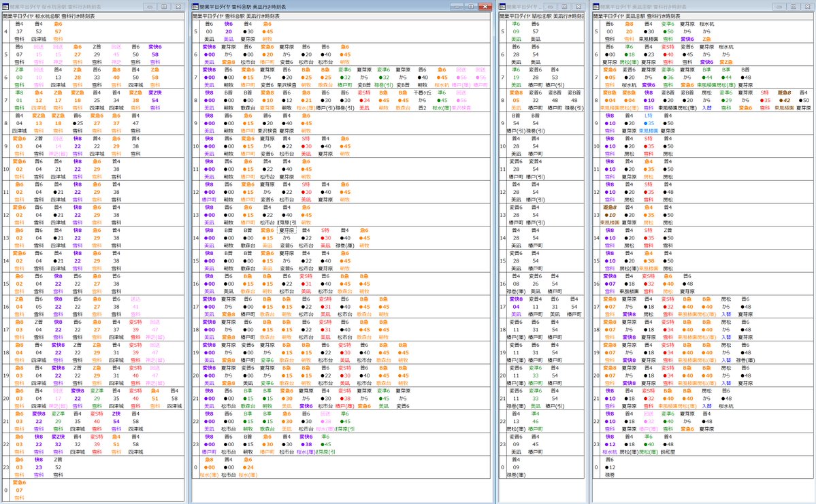Maximize the rightmost timetable window
This screenshot has height=504, width=816.
pyautogui.click(x=793, y=7)
